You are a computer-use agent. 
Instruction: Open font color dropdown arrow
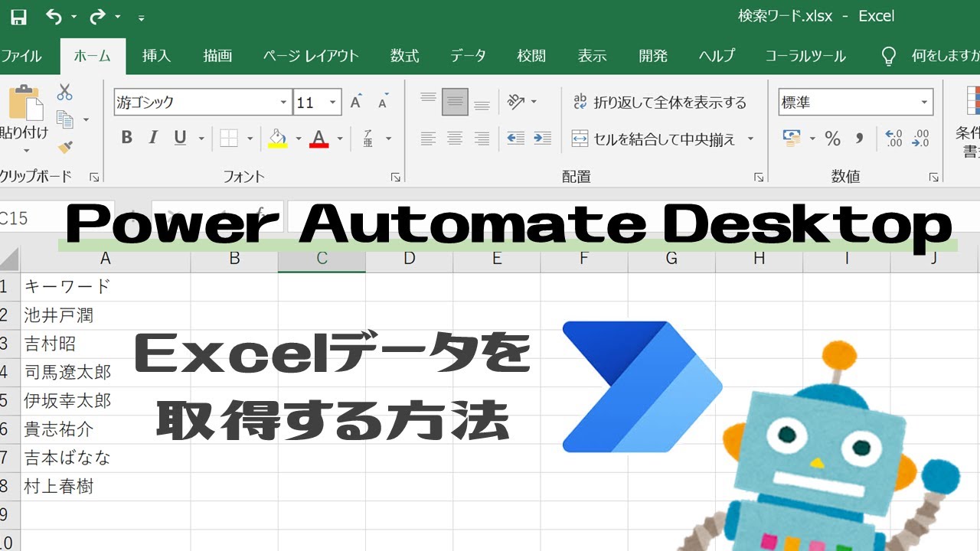click(340, 139)
